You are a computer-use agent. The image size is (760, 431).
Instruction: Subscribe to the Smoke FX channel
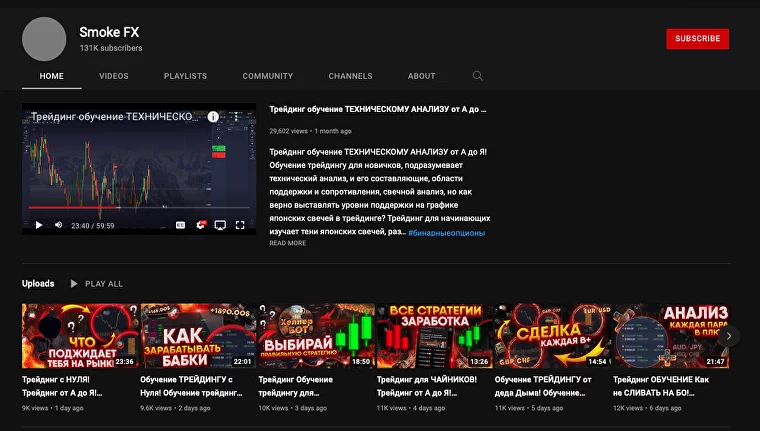697,39
